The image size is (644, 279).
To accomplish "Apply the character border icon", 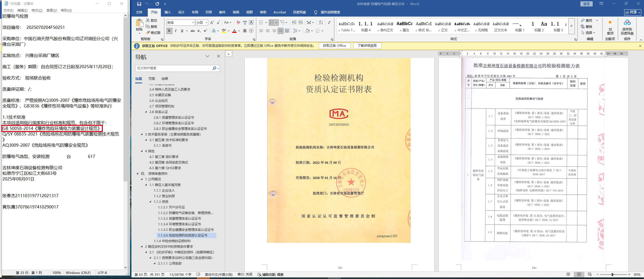I will pyautogui.click(x=251, y=22).
